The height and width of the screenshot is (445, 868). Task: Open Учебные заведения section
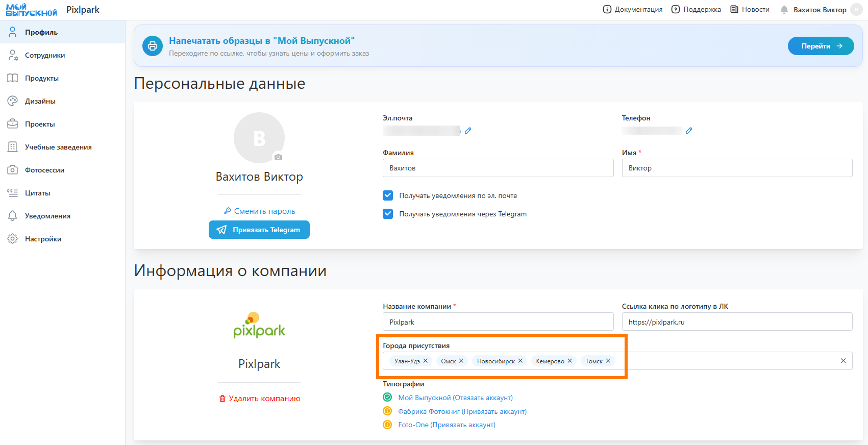pos(58,147)
